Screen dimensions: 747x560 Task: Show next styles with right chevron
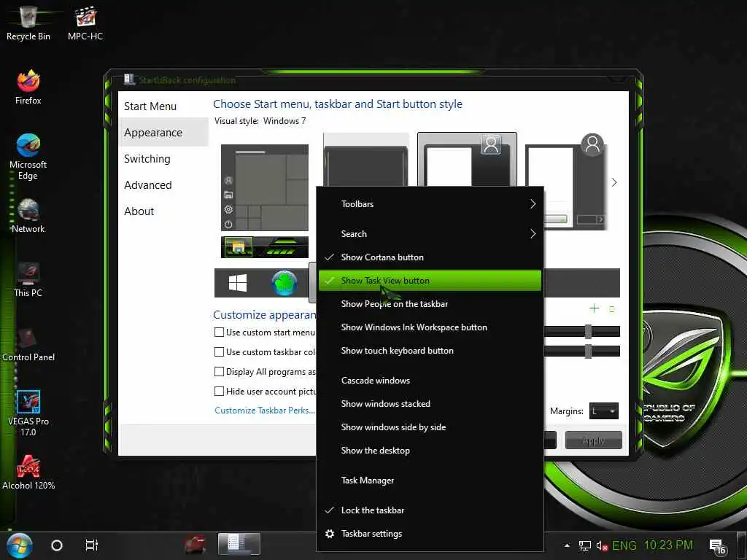(614, 182)
